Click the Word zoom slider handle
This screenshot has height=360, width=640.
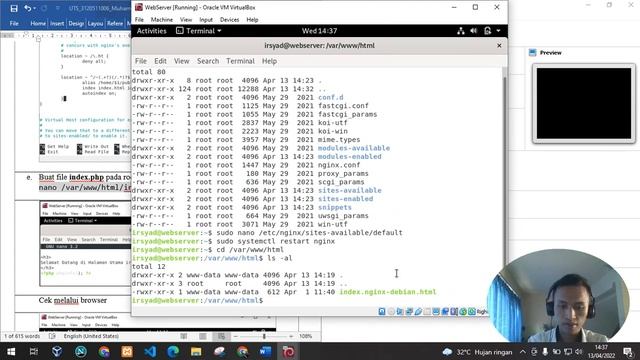(x=264, y=336)
